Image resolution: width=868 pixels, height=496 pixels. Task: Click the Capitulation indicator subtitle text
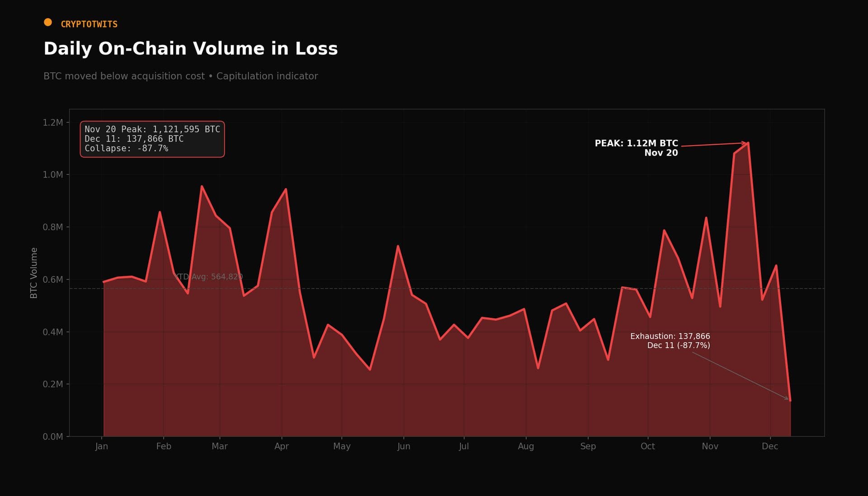[267, 76]
